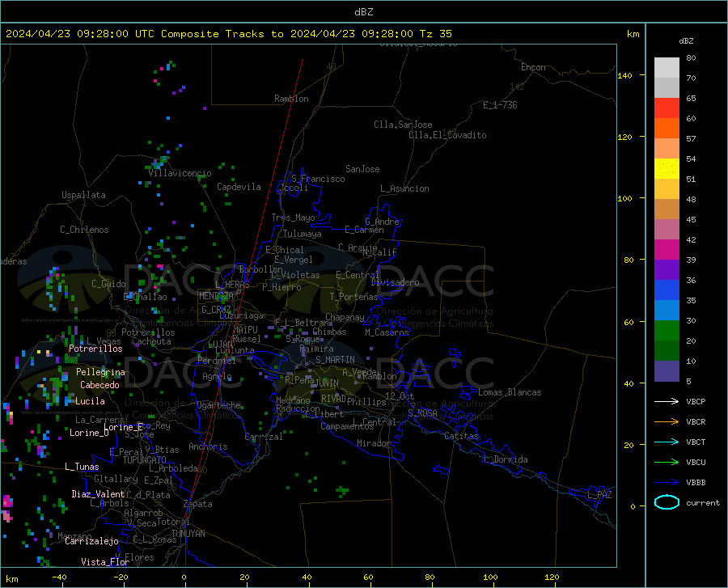Image resolution: width=728 pixels, height=588 pixels.
Task: Click the 'Tz 35' value in header
Action: click(435, 34)
